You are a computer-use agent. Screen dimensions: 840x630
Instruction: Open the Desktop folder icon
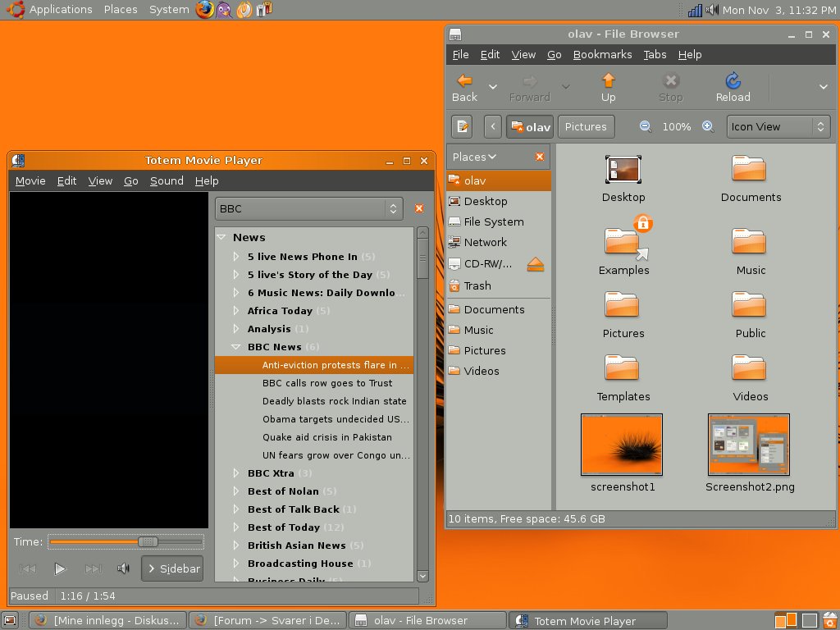click(623, 171)
